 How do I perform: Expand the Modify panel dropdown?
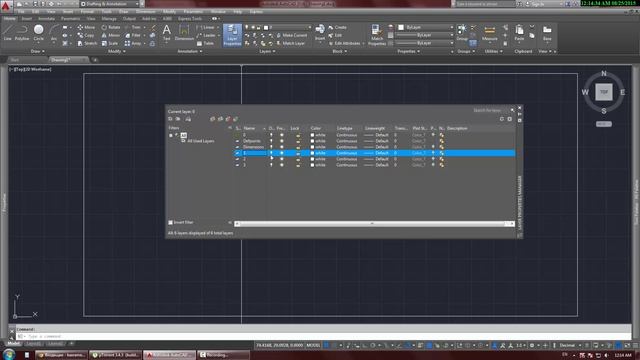[117, 51]
